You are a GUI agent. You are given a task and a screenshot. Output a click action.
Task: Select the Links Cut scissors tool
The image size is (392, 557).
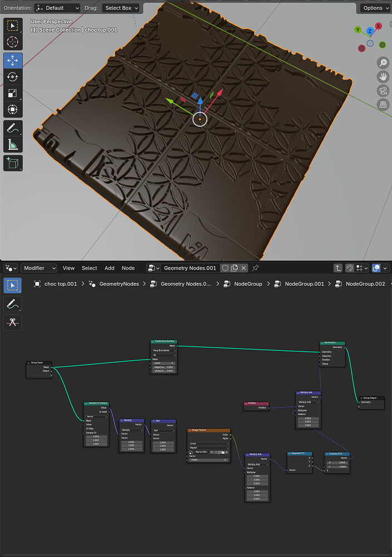pos(12,323)
